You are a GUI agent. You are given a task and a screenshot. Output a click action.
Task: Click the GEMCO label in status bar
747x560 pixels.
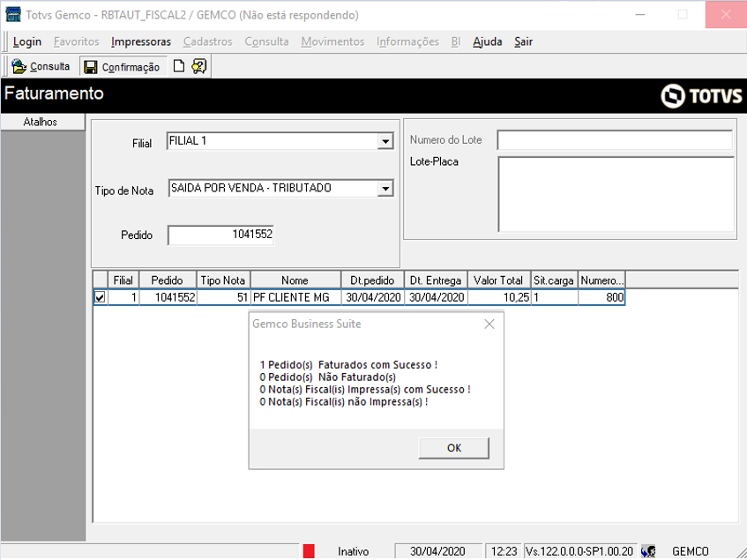coord(691,551)
